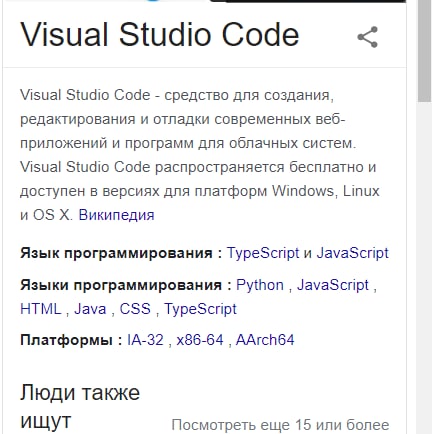
Task: Open the TypeScript link next to CSS
Action: point(200,309)
